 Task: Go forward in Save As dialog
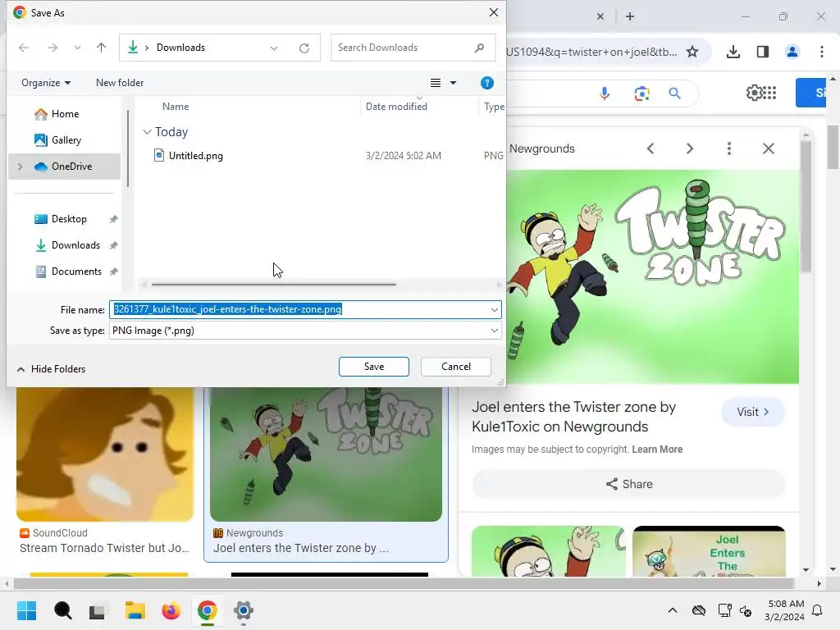coord(52,48)
